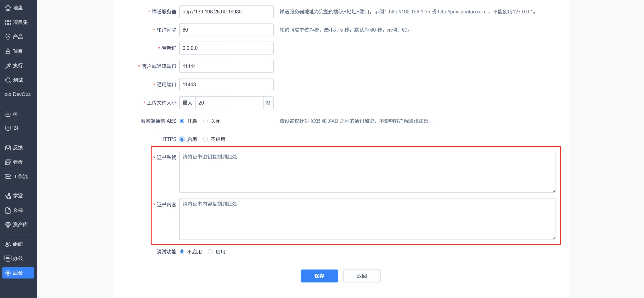Open the 学堂 academy icon
This screenshot has width=644, height=298.
(x=8, y=196)
